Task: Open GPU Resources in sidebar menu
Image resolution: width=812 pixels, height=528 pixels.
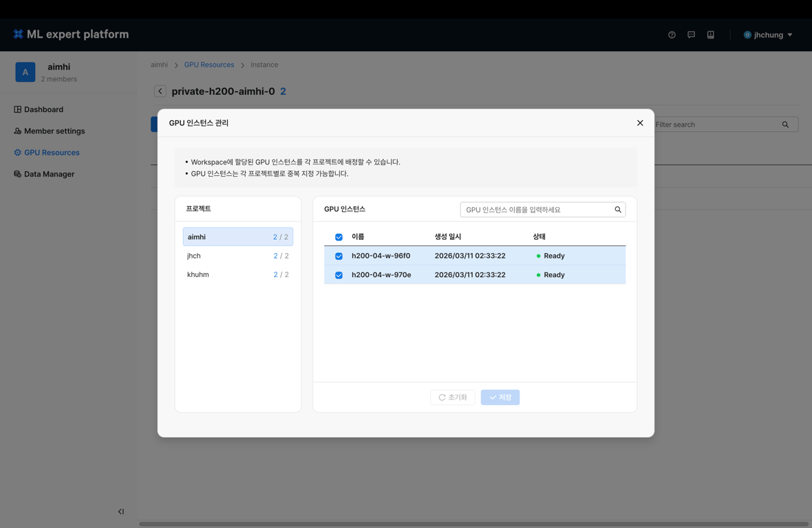Action: [52, 153]
